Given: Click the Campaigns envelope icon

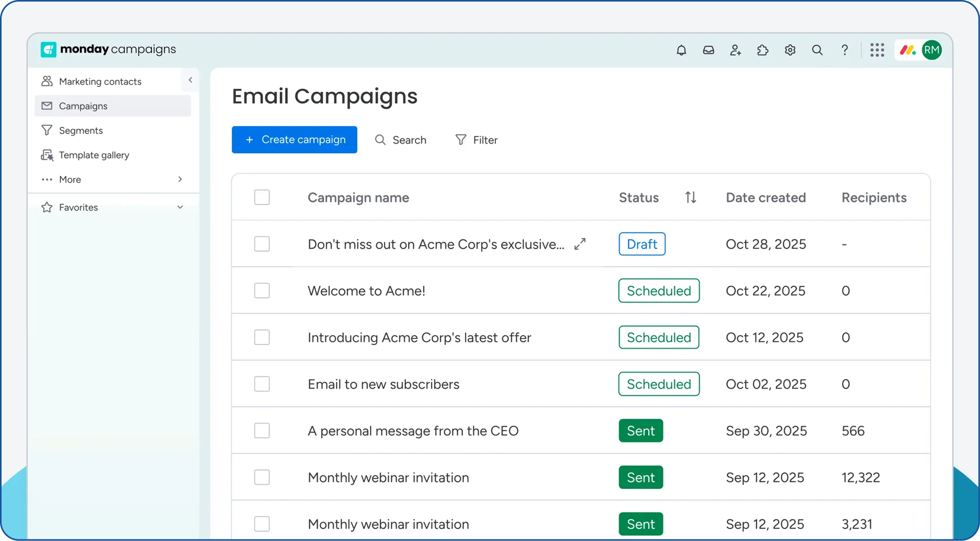Looking at the screenshot, I should 47,106.
